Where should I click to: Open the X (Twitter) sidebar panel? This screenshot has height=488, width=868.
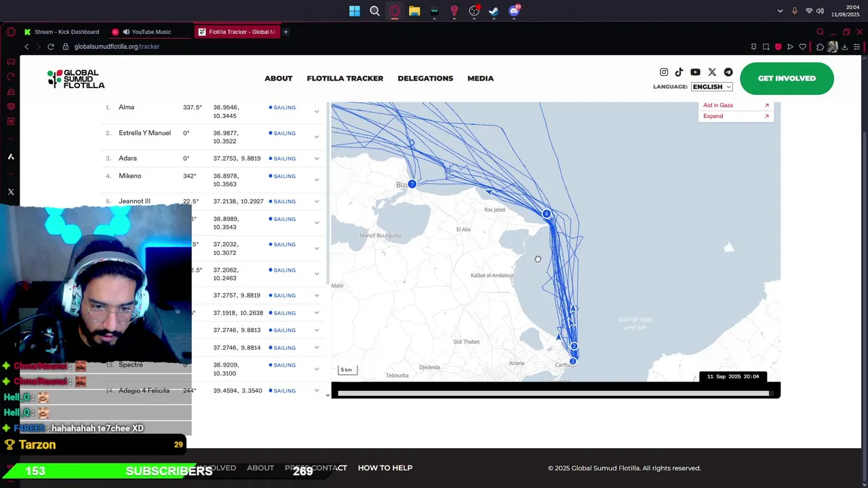pyautogui.click(x=11, y=192)
